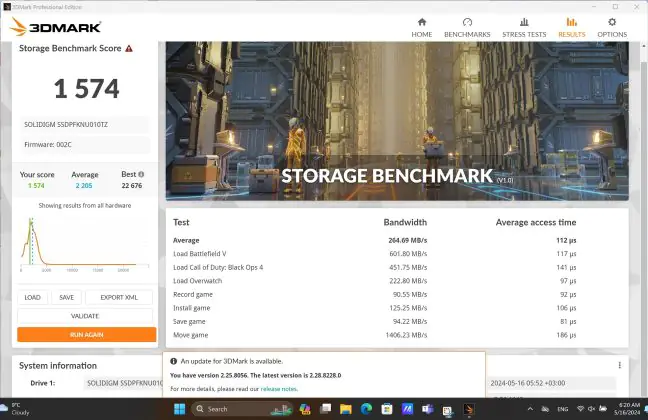Go to the HOME tab
This screenshot has height=420, width=648.
[x=422, y=28]
